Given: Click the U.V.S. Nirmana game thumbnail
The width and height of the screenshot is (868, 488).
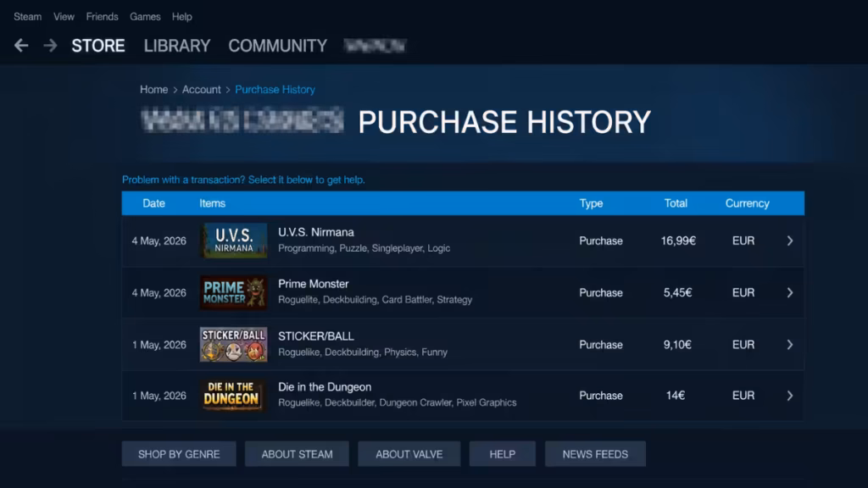Looking at the screenshot, I should pos(234,241).
